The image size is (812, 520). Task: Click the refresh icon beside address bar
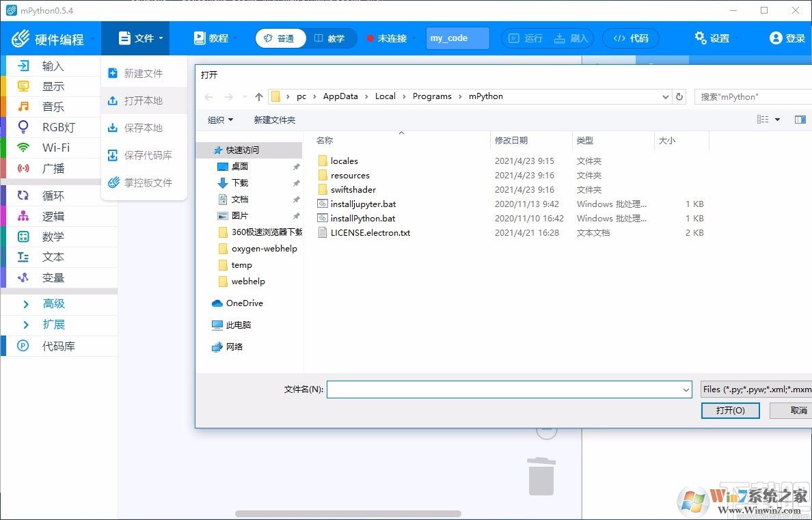pos(679,97)
